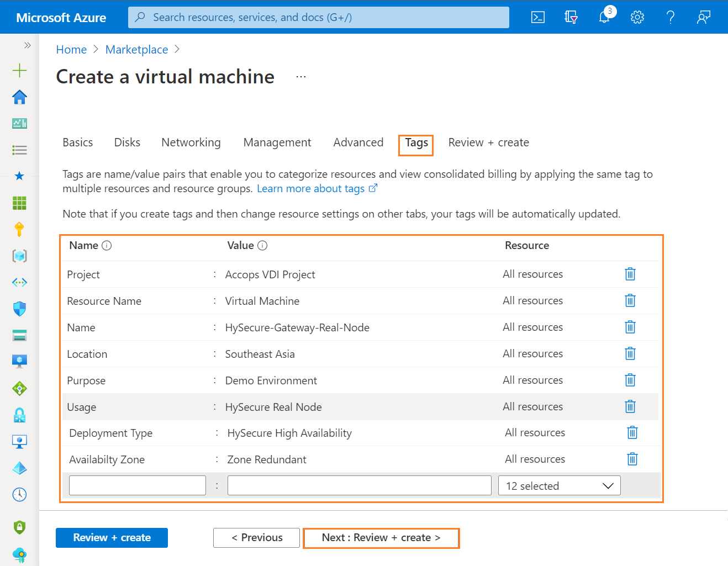The image size is (728, 566).
Task: Focus the top search resources box
Action: pyautogui.click(x=319, y=17)
